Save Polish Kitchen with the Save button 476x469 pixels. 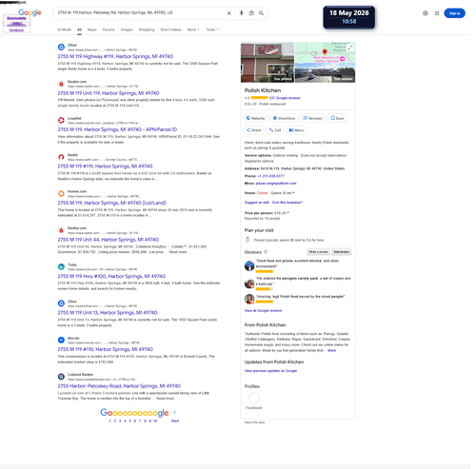(337, 118)
